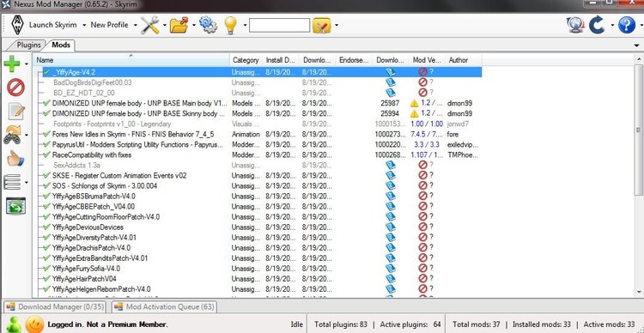The image size is (644, 333).
Task: Toggle check on YiffyAgeHairPatchV04
Action: (x=47, y=279)
